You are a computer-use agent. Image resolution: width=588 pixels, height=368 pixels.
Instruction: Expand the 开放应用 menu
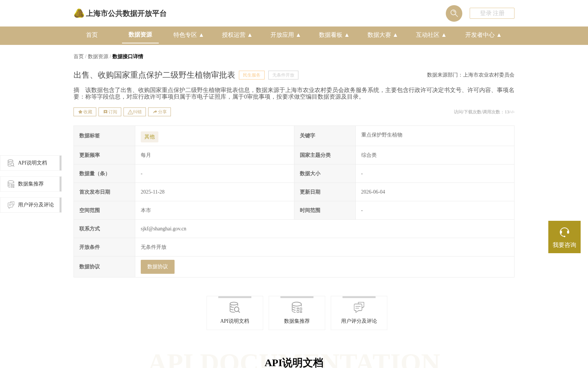click(286, 35)
